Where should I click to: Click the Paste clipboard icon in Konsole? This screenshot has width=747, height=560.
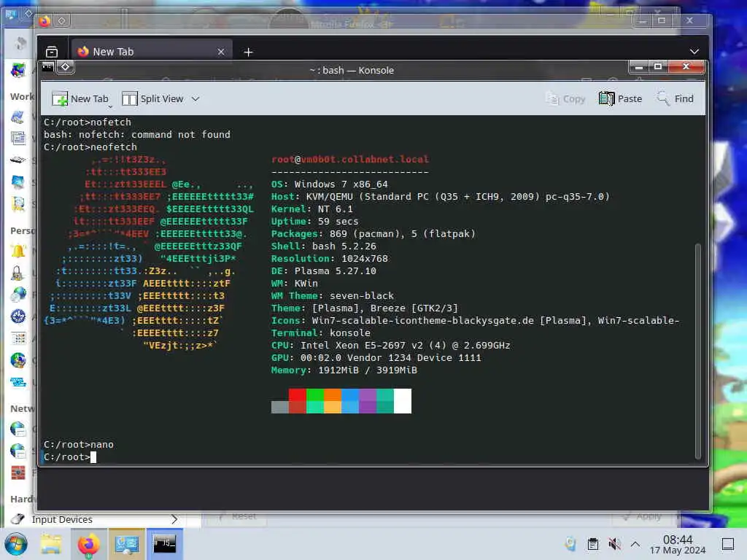tap(606, 98)
